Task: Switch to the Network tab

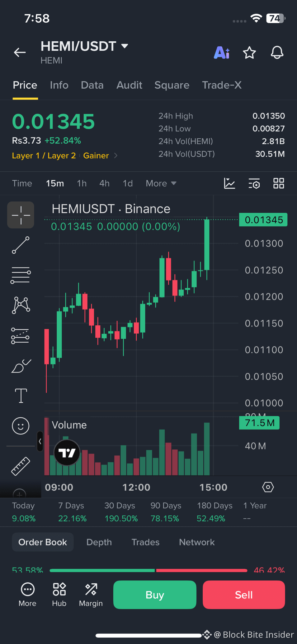Action: 197,542
